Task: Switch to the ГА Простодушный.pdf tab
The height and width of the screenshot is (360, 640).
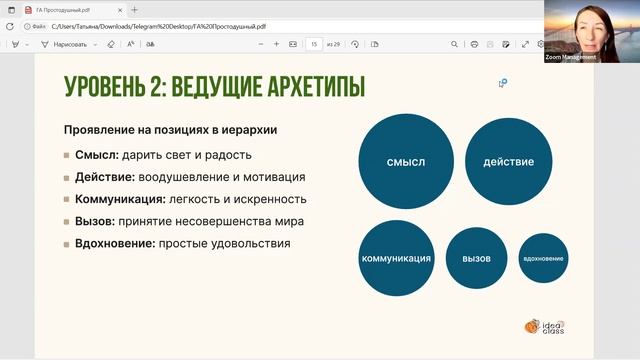Action: pyautogui.click(x=73, y=10)
